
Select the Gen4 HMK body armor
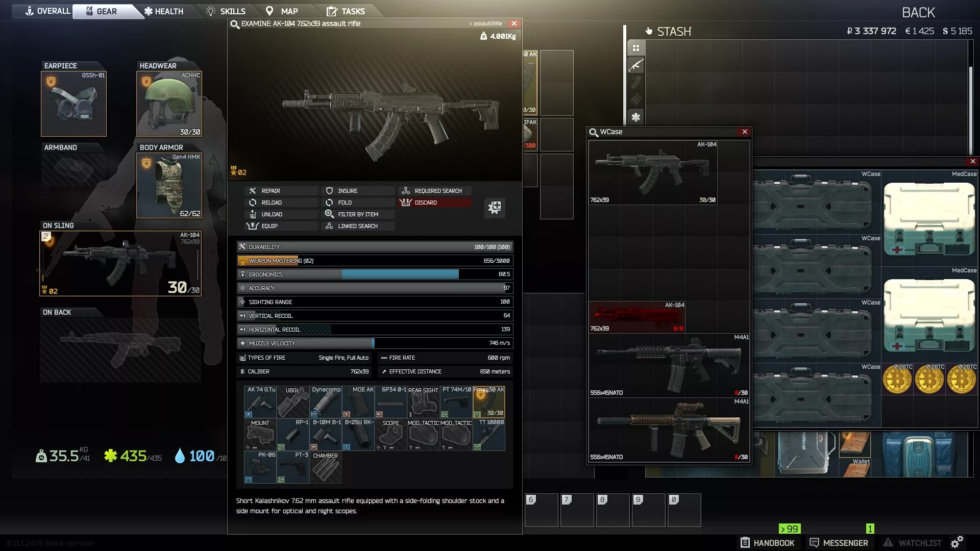click(169, 185)
